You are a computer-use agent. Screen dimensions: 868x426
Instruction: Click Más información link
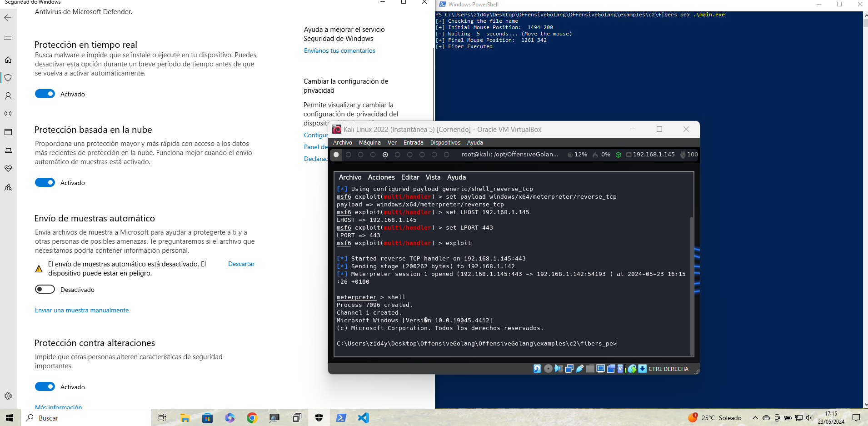(59, 407)
